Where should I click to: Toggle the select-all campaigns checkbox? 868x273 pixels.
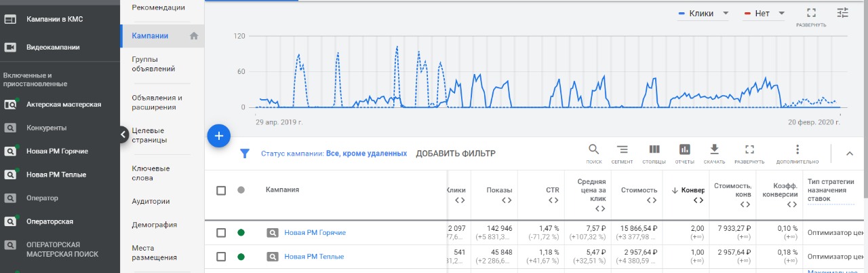(221, 190)
